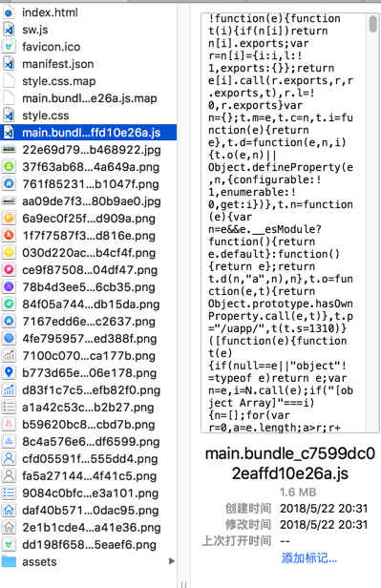Image resolution: width=381 pixels, height=588 pixels.
Task: Select the list icon of a1a42c53c...b2b27.png
Action: click(9, 408)
